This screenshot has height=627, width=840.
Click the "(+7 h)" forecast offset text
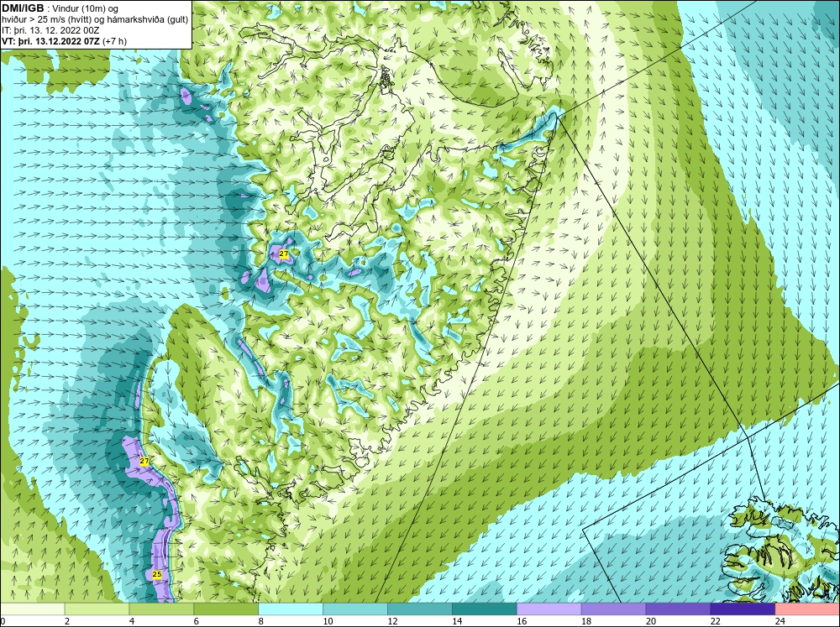tap(114, 40)
